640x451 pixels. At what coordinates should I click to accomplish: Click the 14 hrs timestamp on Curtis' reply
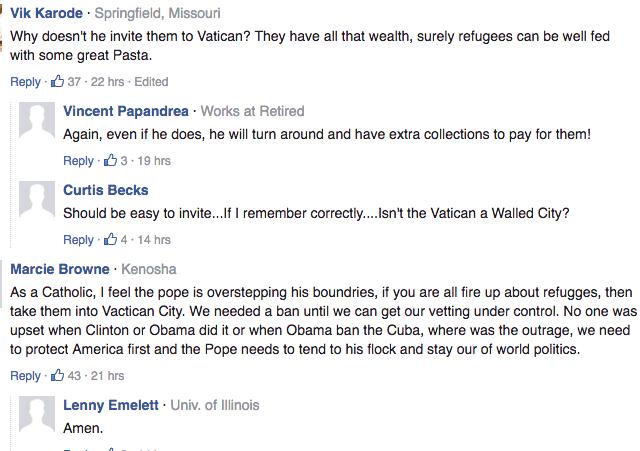154,240
